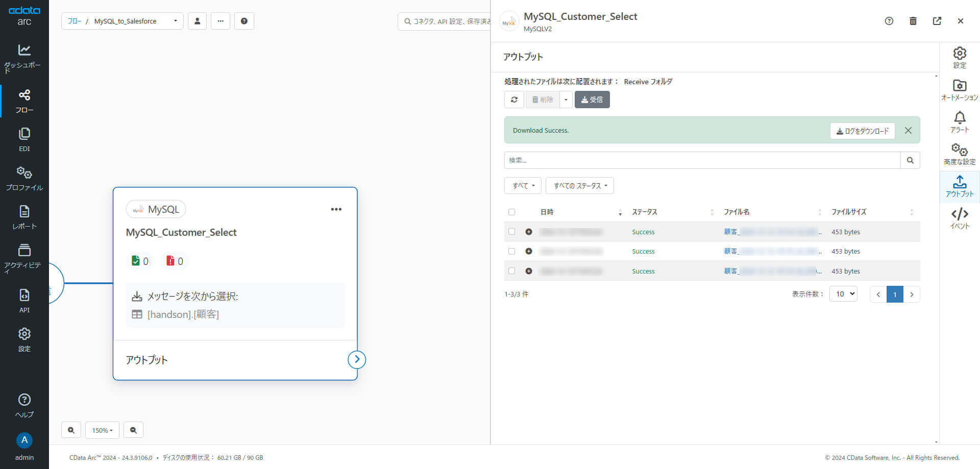This screenshot has height=469, width=980.
Task: Open the dropdown arrow next to 削除
Action: pos(566,100)
